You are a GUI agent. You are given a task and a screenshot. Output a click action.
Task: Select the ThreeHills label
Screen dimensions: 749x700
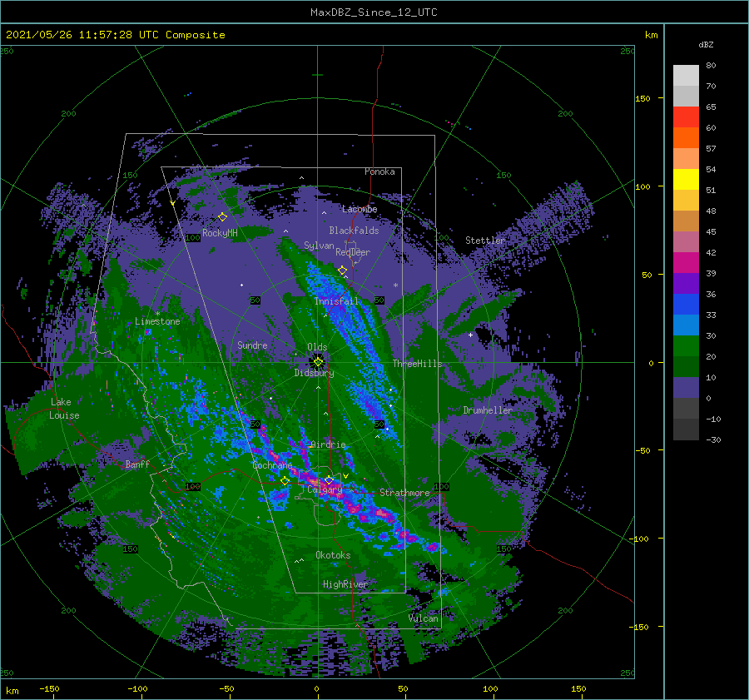pos(417,364)
